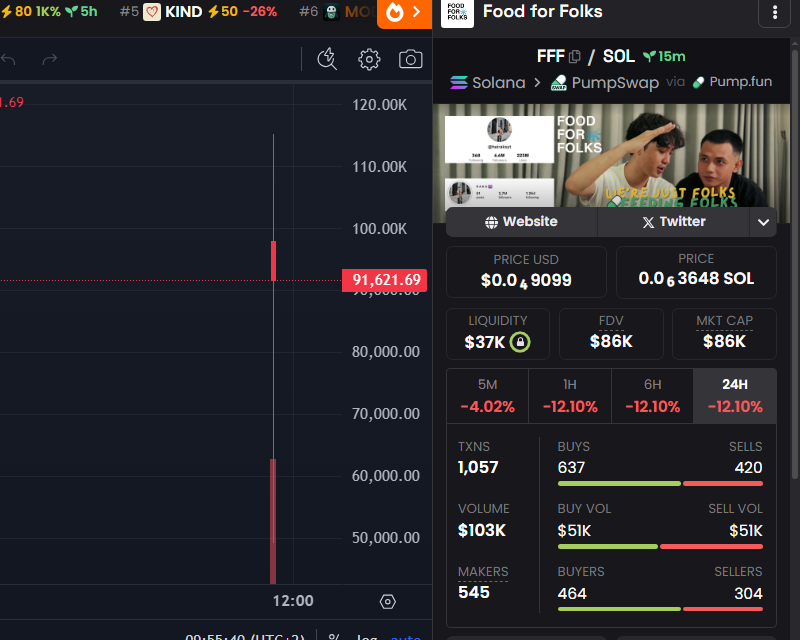Click the lightning boost icon beside 80
Image resolution: width=800 pixels, height=640 pixels.
7,11
